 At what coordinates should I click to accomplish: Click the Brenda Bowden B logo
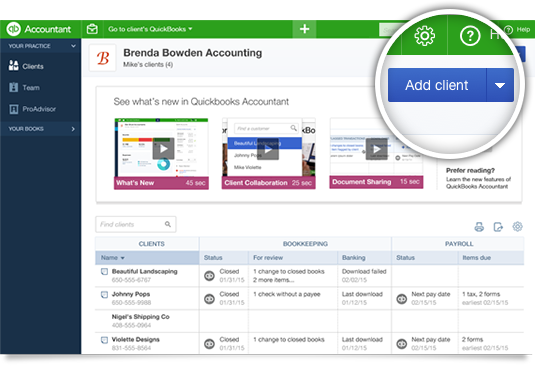[103, 58]
